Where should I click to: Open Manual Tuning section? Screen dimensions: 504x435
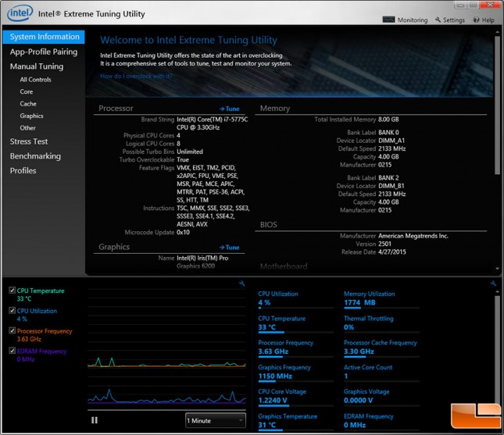pos(37,66)
